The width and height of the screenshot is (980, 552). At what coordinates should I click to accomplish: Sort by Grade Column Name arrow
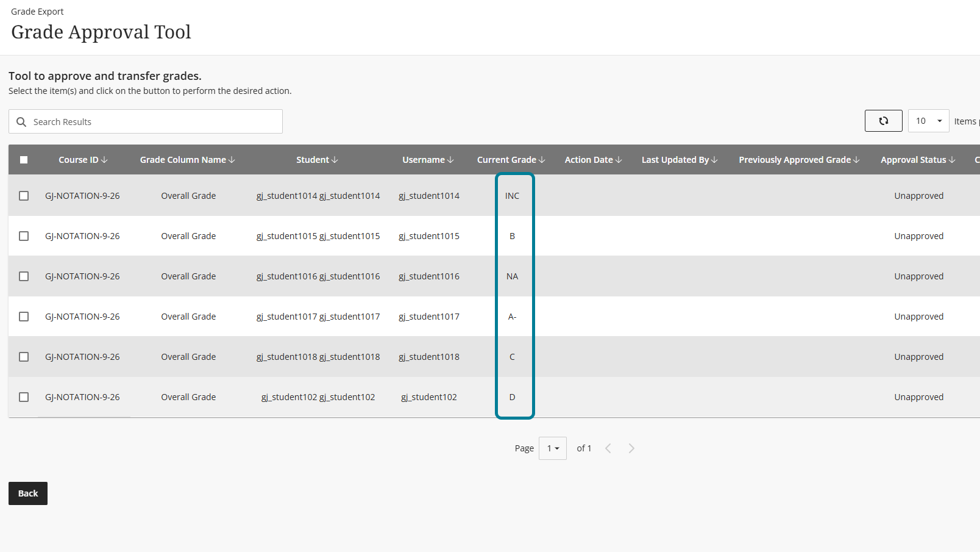[232, 160]
